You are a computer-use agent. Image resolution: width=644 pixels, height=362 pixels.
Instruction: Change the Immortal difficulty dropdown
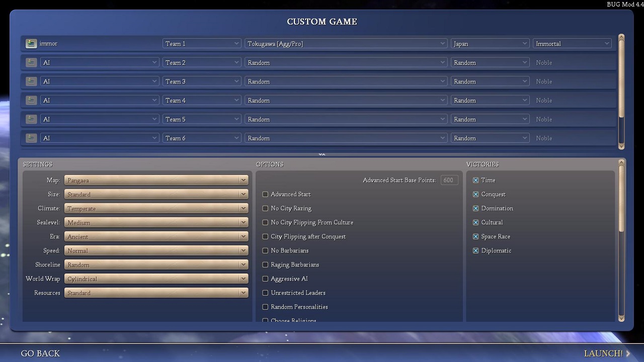click(572, 44)
